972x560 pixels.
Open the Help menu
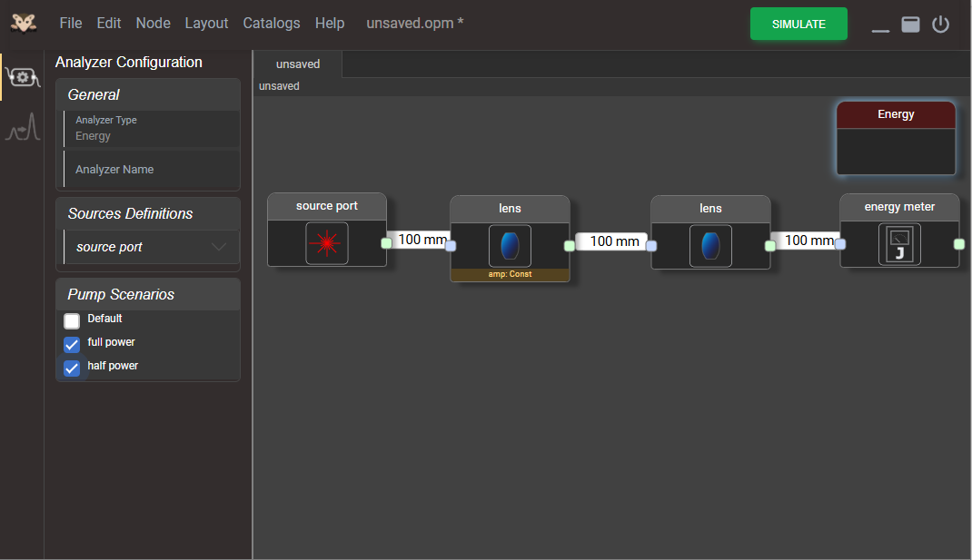[x=330, y=23]
